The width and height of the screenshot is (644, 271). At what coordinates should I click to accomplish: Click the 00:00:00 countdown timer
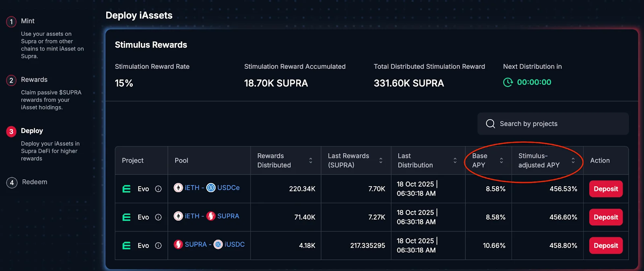tap(534, 82)
